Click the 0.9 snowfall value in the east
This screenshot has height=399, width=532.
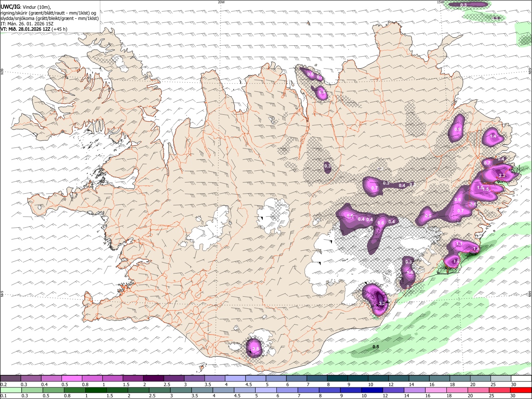458,130
